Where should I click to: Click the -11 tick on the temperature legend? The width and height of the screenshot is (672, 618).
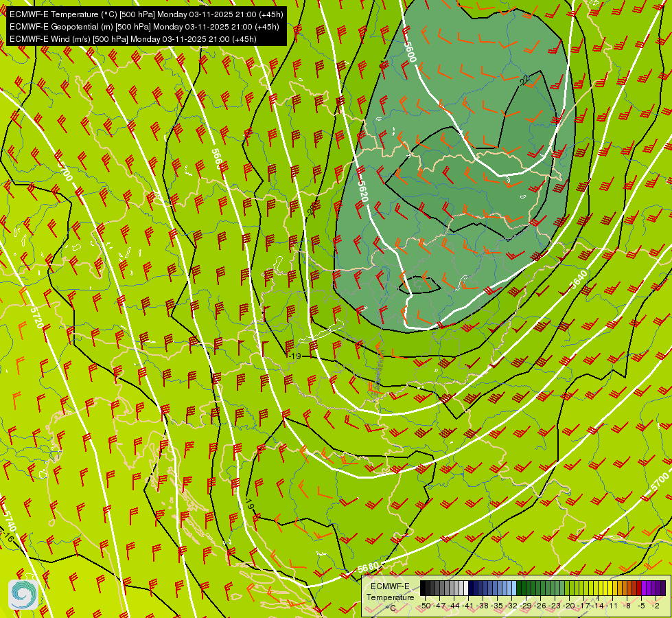612,606
